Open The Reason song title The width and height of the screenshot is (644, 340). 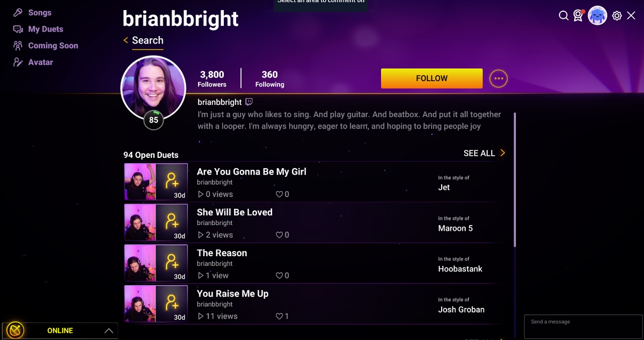tap(222, 253)
